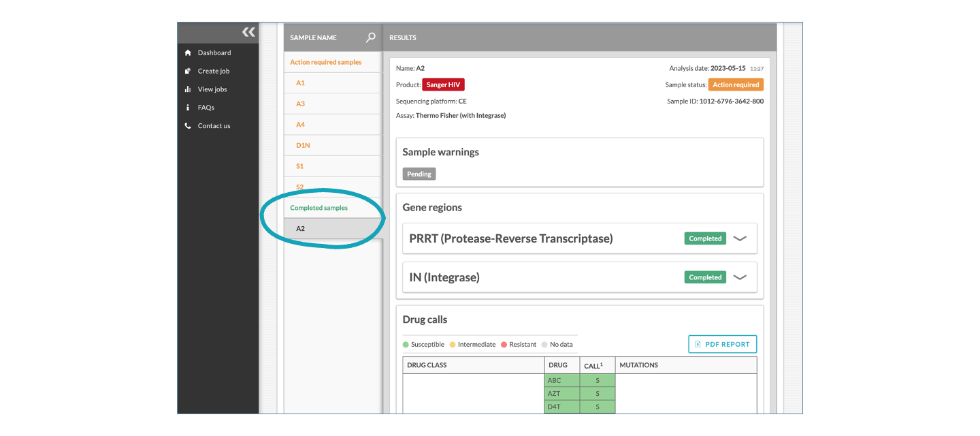
Task: Click the Sequencing platform CE text
Action: (x=431, y=102)
